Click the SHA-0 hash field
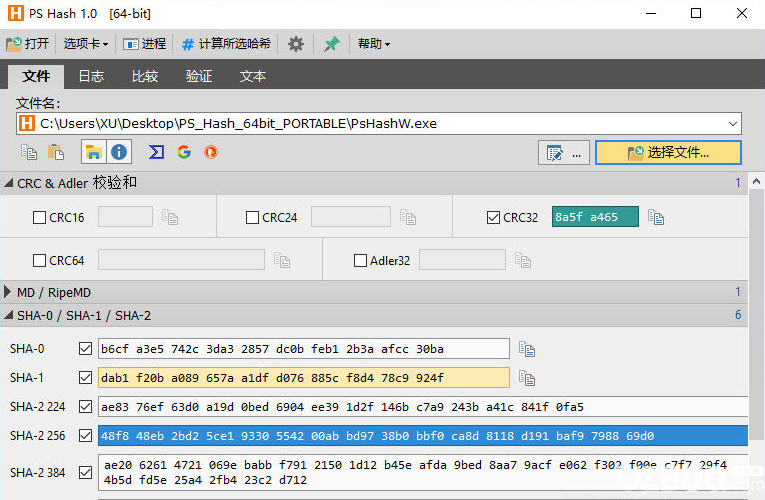The height and width of the screenshot is (500, 765). [303, 349]
